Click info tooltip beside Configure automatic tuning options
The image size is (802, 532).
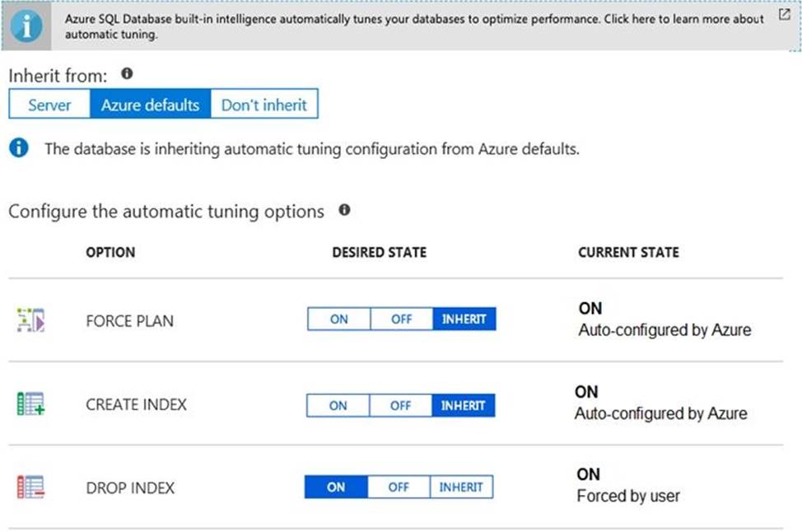pos(344,210)
